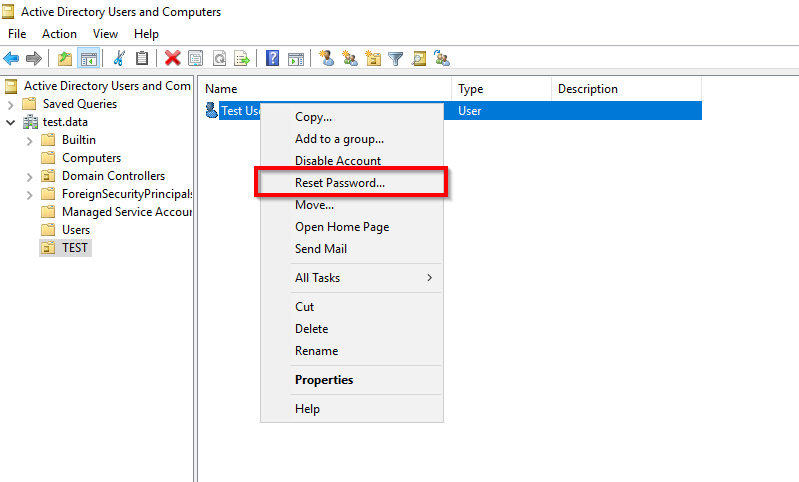Image resolution: width=799 pixels, height=482 pixels.
Task: Click the filter funnel toolbar icon
Action: click(395, 59)
